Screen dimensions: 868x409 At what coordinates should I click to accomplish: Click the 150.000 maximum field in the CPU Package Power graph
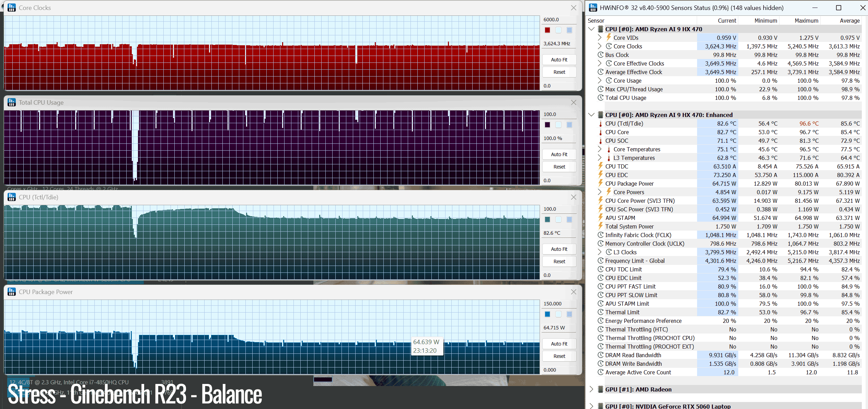[559, 304]
